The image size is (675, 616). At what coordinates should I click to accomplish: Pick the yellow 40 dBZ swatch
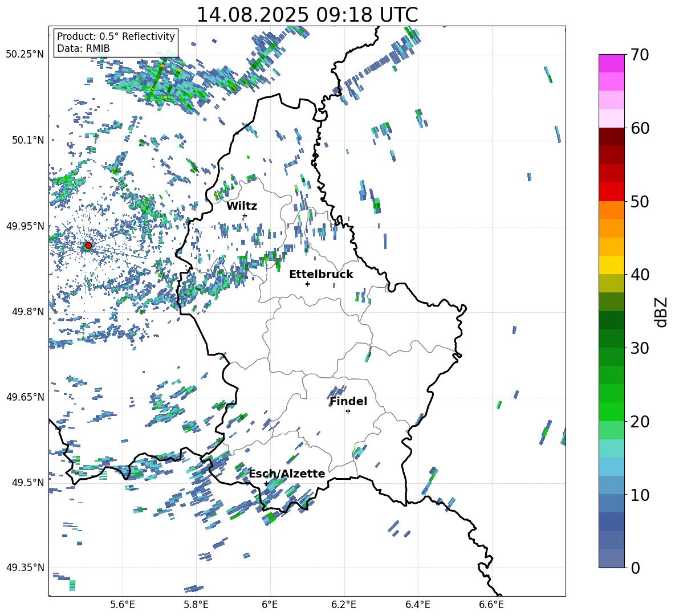[611, 265]
